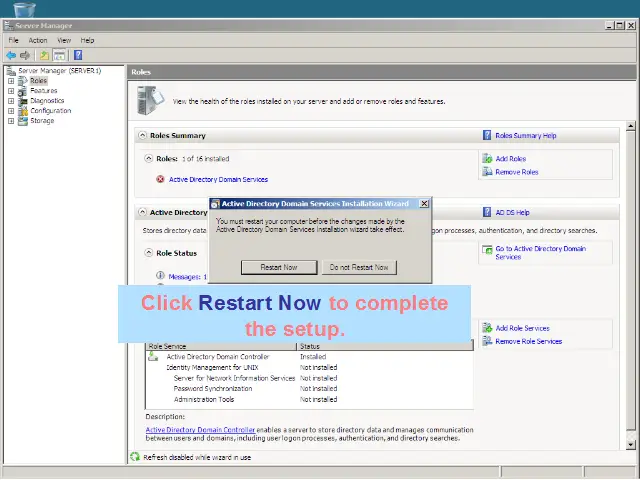Open the Help toolbar icon
This screenshot has width=640, height=480.
78,55
